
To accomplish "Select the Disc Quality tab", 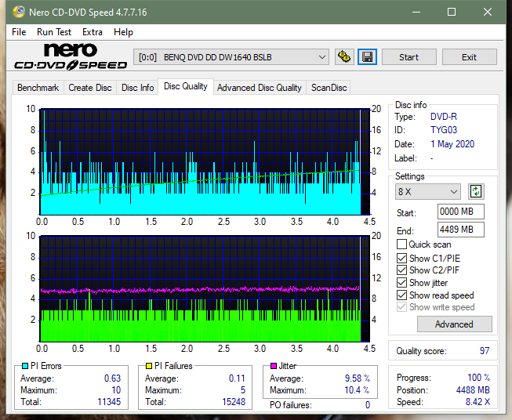I will pos(186,86).
